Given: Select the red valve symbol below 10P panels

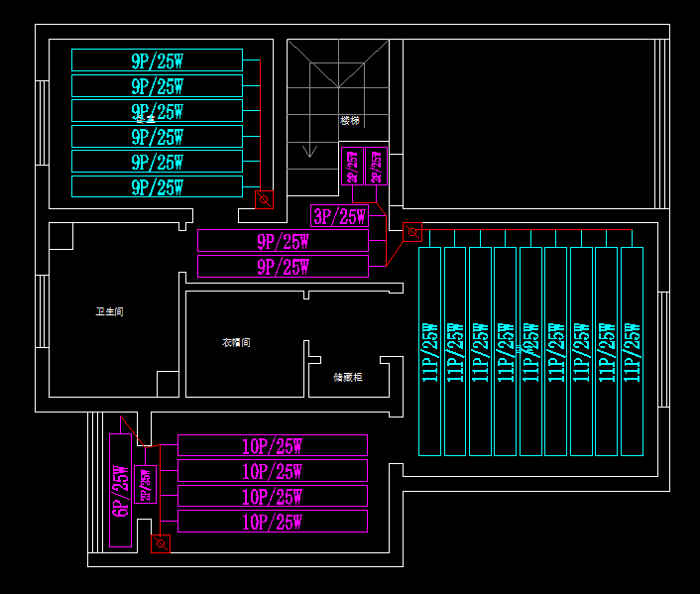Looking at the screenshot, I should (x=159, y=543).
